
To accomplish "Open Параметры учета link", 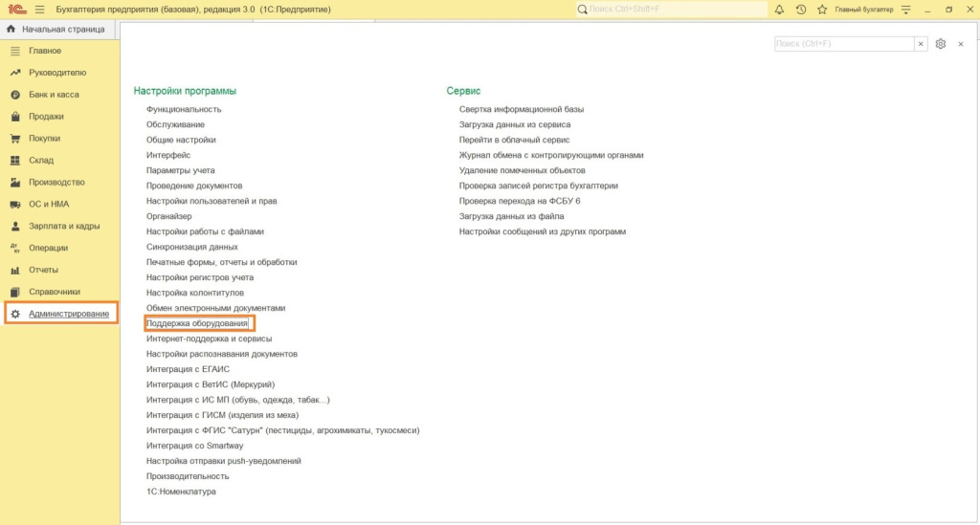I will click(x=181, y=170).
